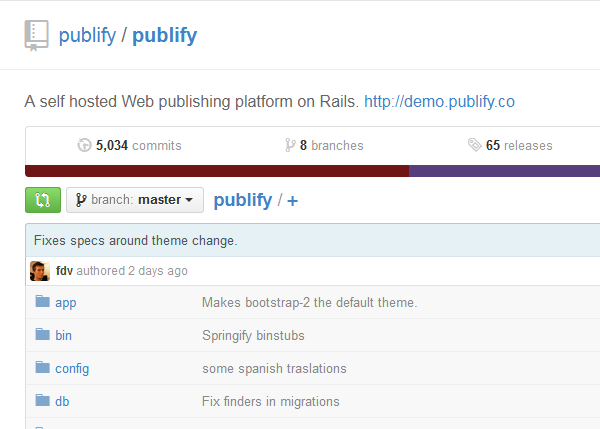Click fdv's avatar thumbnail
This screenshot has height=429, width=600.
point(40,271)
